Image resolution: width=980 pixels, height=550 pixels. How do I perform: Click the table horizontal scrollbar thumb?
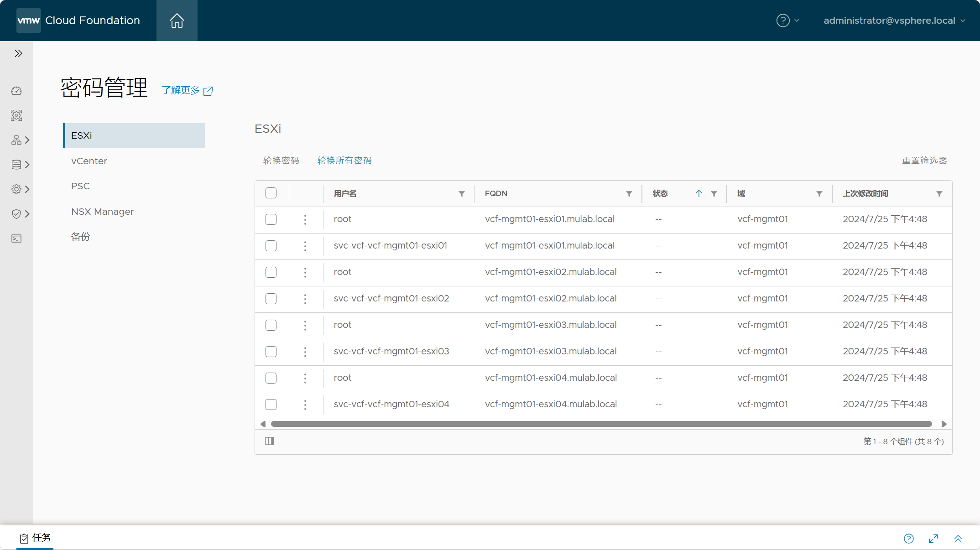(x=601, y=424)
